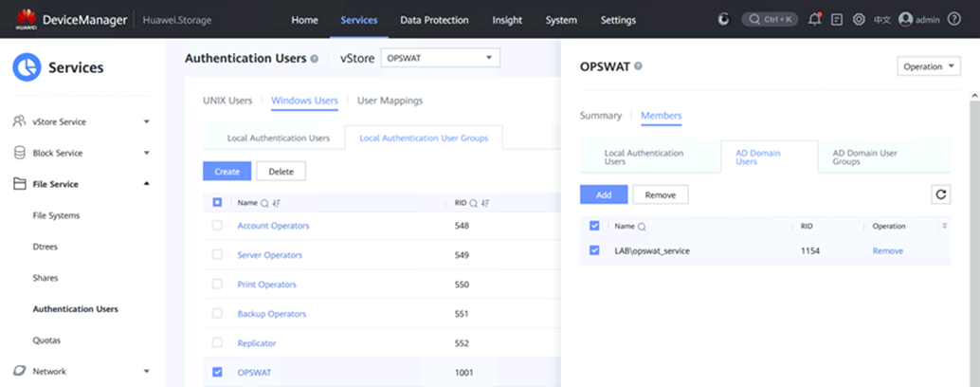Screen dimensions: 980x387
Task: Click help icon next to Authentication Users
Action: [315, 59]
